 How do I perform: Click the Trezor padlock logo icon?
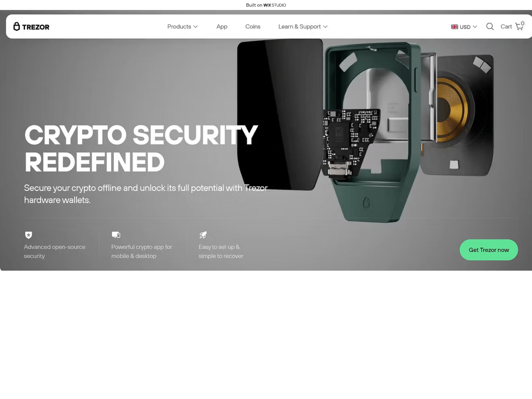click(x=17, y=26)
